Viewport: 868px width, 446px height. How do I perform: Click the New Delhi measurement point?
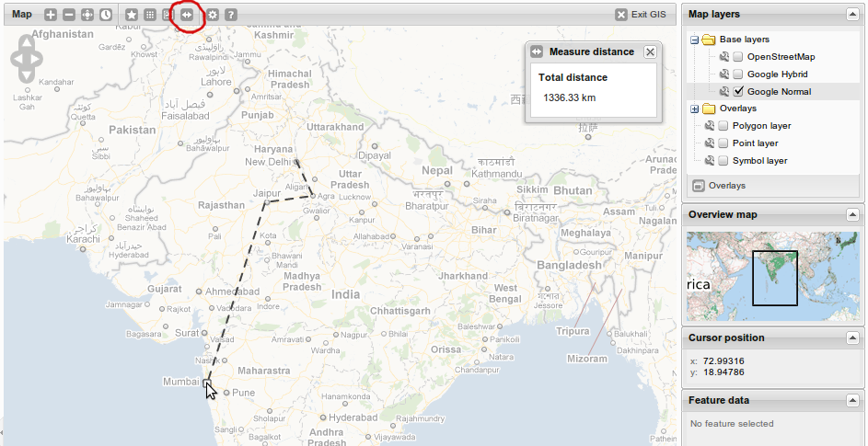coord(296,162)
